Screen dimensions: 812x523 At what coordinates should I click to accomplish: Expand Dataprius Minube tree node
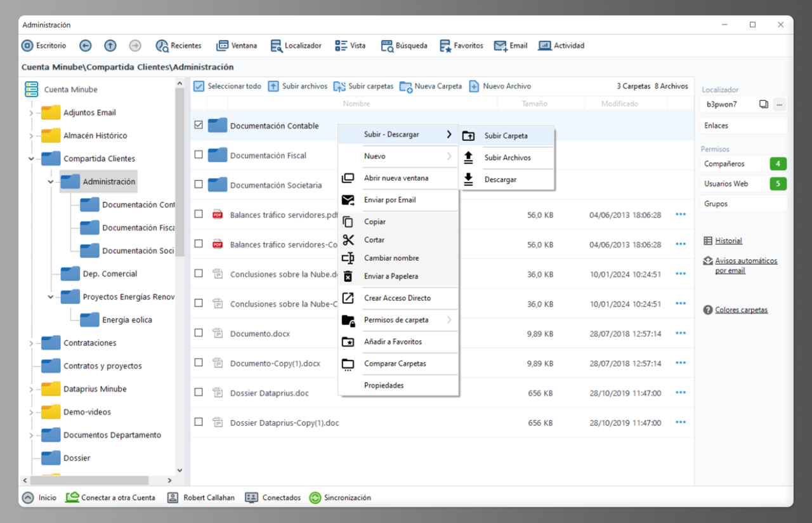[x=31, y=389]
